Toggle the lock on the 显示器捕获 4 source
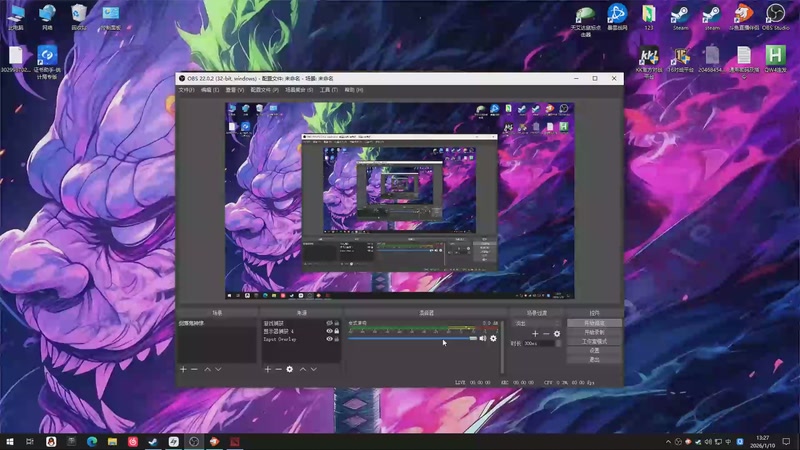 point(337,331)
